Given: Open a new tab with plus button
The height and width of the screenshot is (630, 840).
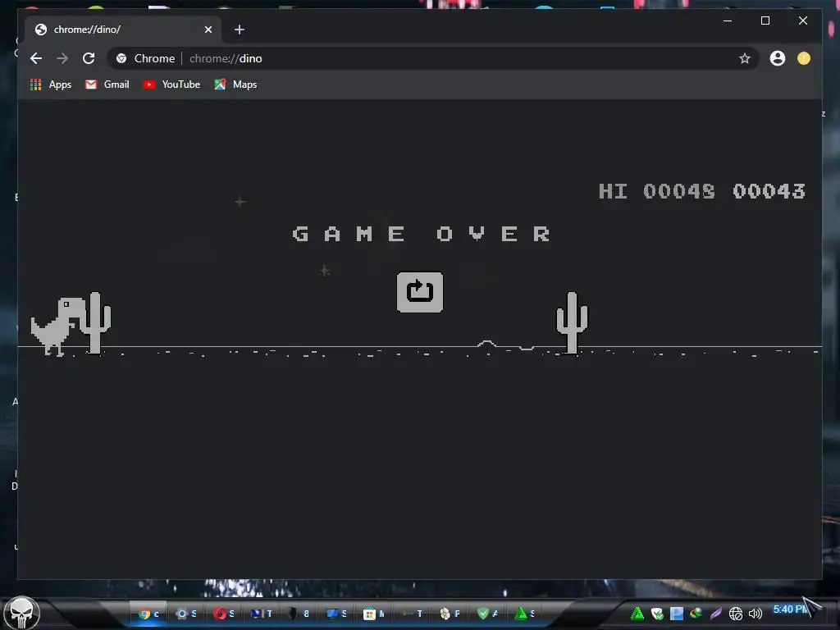Looking at the screenshot, I should (240, 30).
